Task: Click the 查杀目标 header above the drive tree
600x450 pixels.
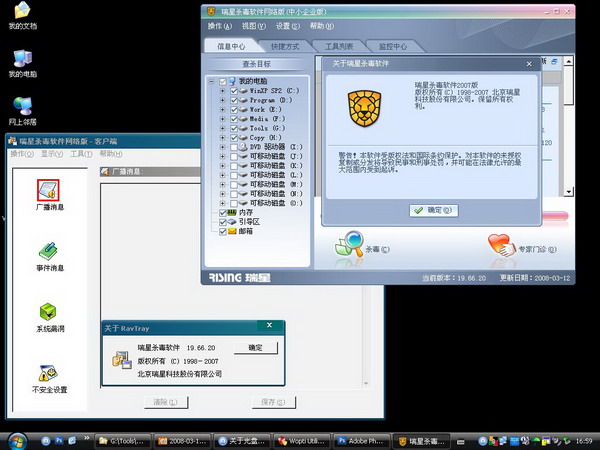Action: coord(256,64)
